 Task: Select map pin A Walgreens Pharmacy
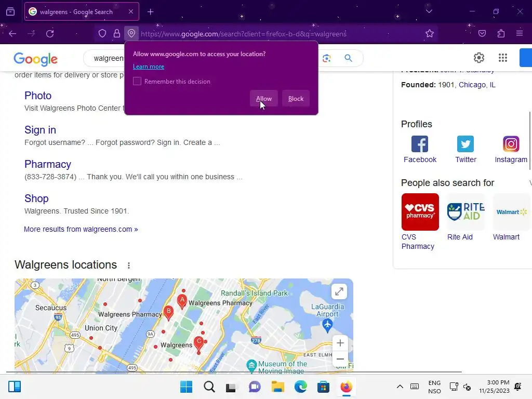(x=182, y=301)
